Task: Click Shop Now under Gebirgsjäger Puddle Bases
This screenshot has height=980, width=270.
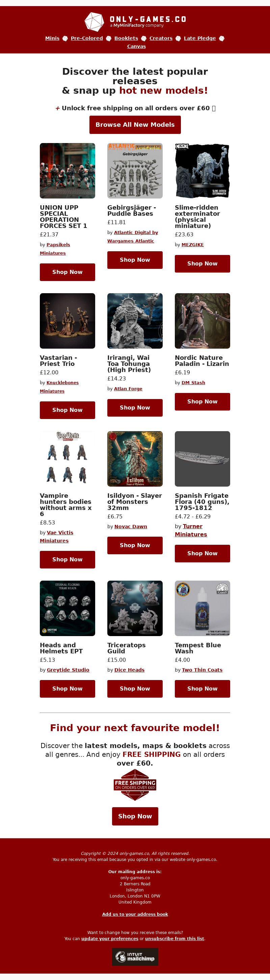Action: [135, 260]
